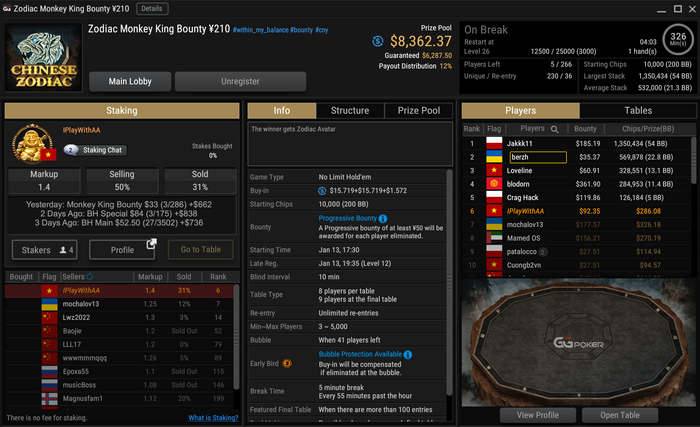
Task: Click the Info panel scrollbar
Action: coord(449,282)
